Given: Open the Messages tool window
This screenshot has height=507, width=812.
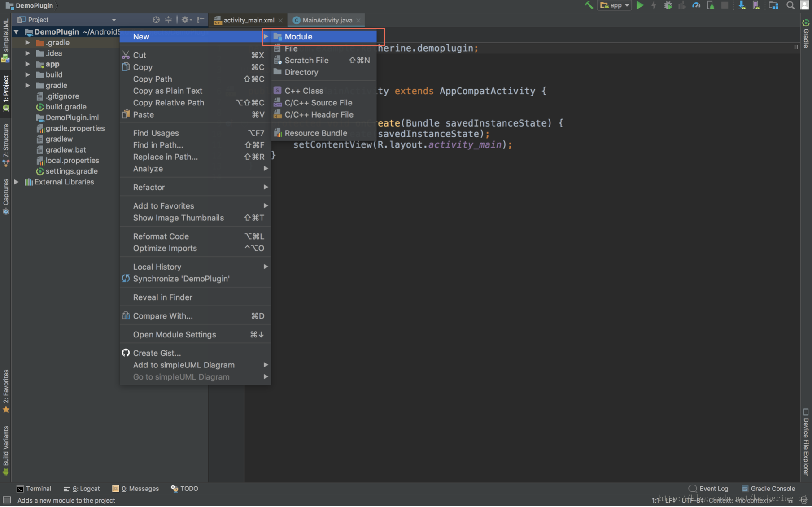Looking at the screenshot, I should pos(135,489).
